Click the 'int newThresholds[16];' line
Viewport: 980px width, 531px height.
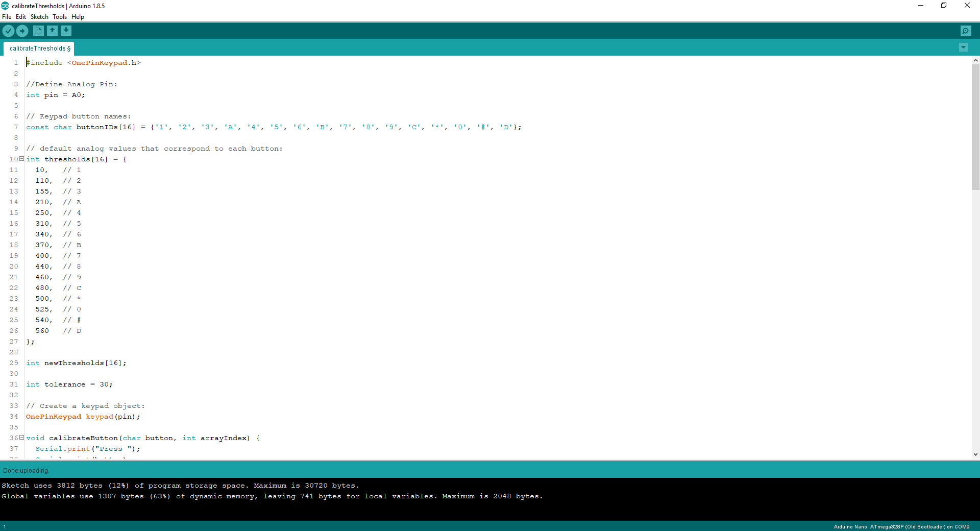77,363
